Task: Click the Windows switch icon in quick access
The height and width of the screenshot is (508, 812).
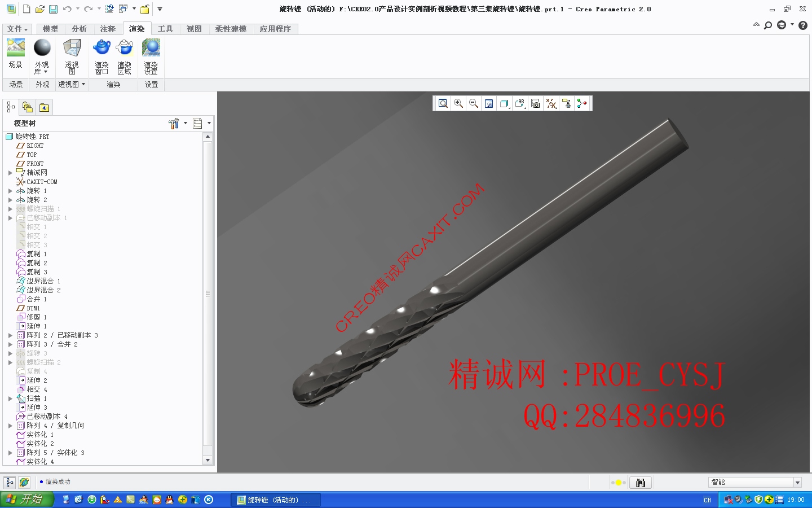Action: [123, 9]
